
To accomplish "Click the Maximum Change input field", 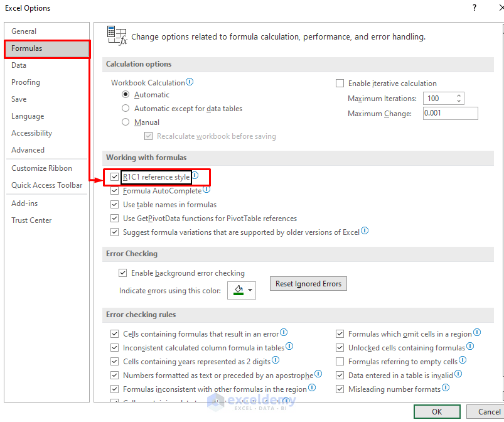I will pos(450,114).
